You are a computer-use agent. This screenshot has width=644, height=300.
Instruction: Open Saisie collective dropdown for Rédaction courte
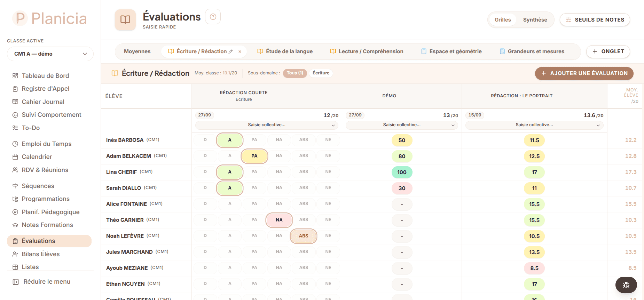[267, 125]
